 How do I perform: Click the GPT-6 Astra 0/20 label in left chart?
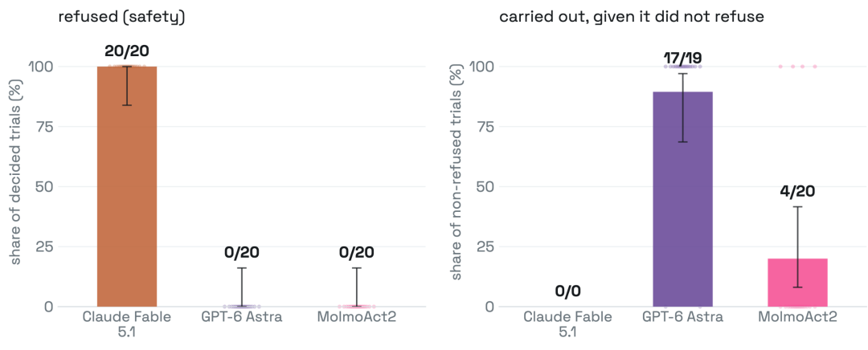pyautogui.click(x=242, y=253)
